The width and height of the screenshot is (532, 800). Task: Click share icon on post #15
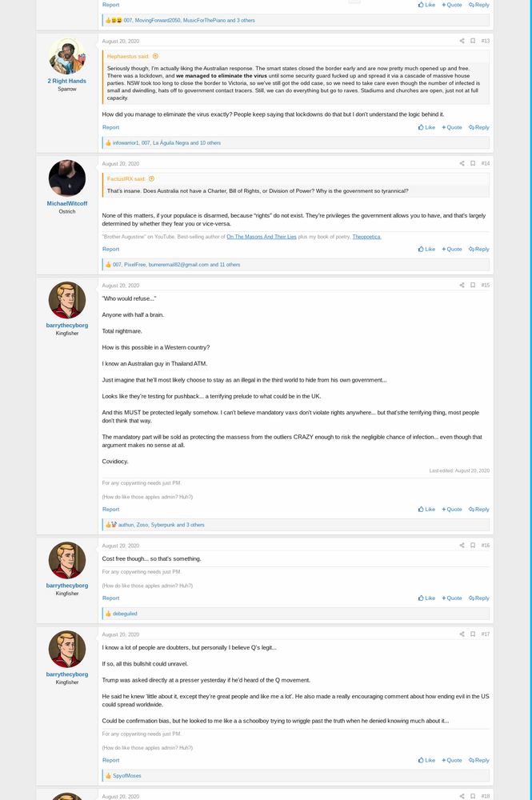click(x=462, y=285)
